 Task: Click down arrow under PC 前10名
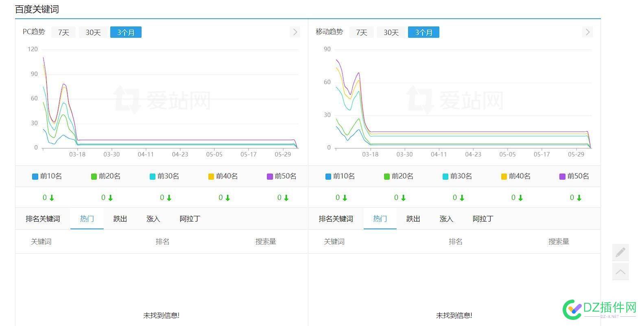tap(52, 198)
